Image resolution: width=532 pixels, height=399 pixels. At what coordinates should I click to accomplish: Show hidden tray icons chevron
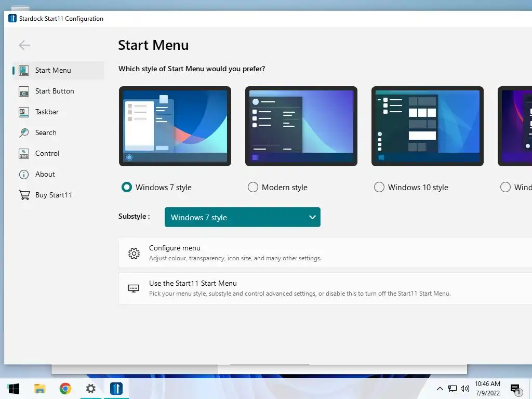click(440, 389)
